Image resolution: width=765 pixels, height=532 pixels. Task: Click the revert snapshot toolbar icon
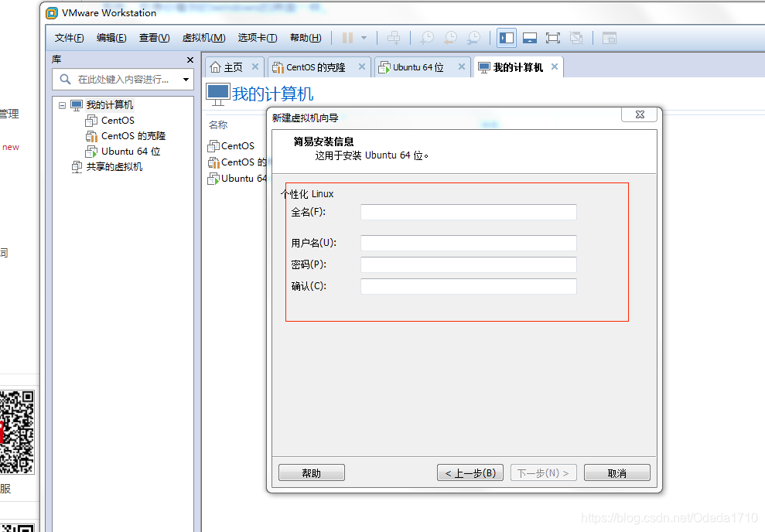[450, 38]
